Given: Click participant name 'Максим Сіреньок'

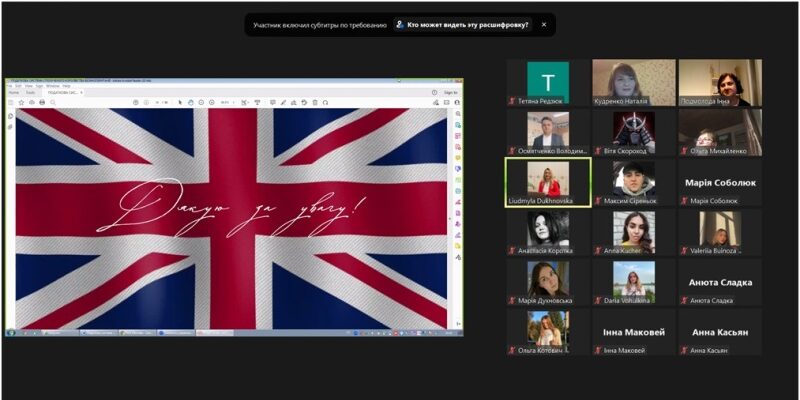Looking at the screenshot, I should (x=630, y=201).
